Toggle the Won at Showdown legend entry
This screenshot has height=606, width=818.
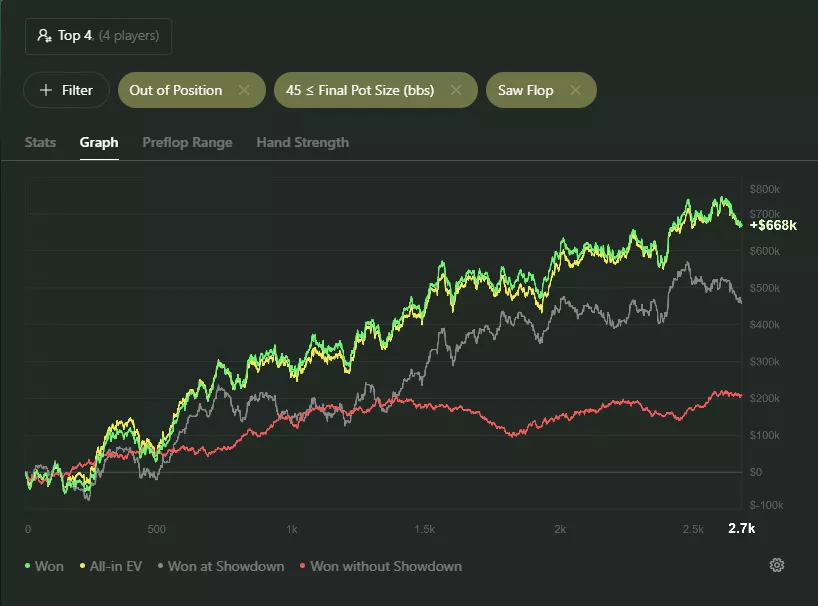click(x=221, y=566)
